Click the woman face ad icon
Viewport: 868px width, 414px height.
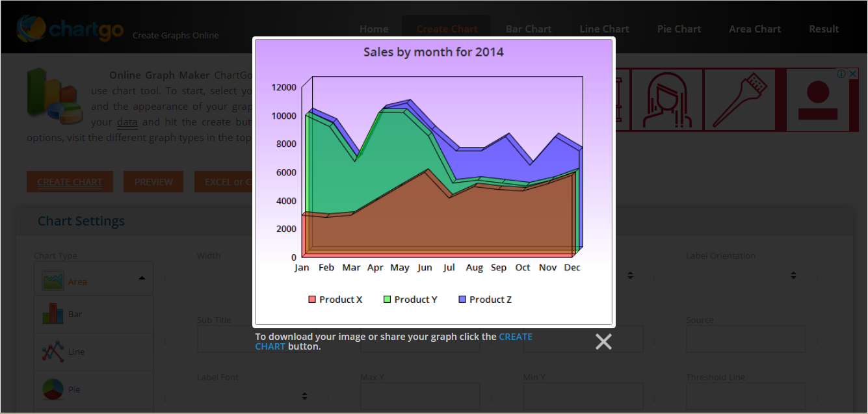(666, 100)
